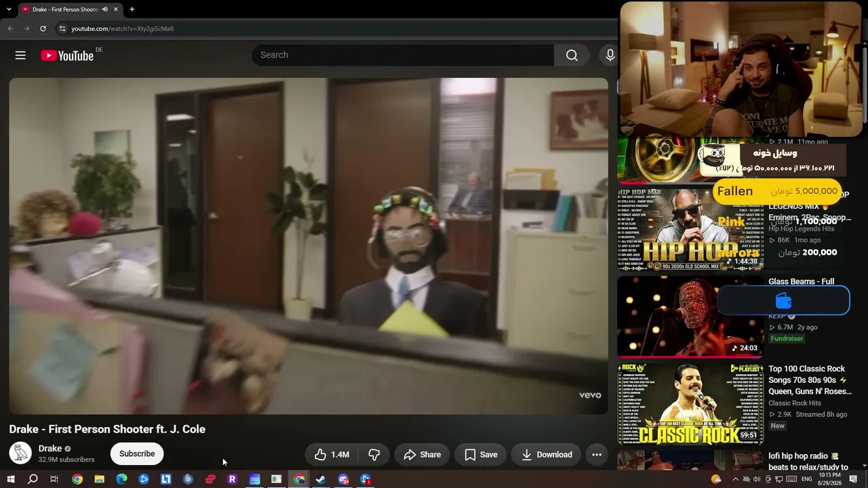Click the video player area
This screenshot has width=868, height=488.
309,246
